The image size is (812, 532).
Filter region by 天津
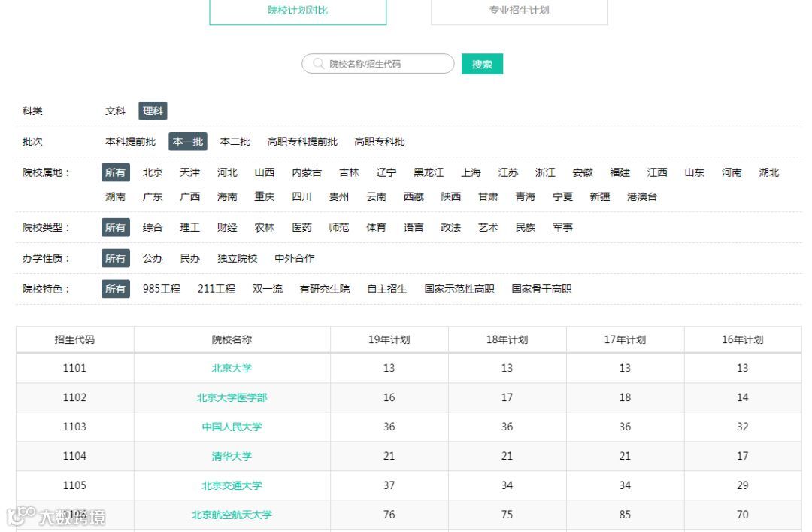click(190, 172)
